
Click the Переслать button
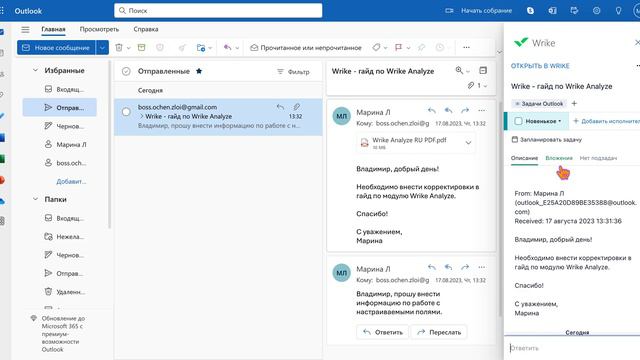click(x=439, y=332)
